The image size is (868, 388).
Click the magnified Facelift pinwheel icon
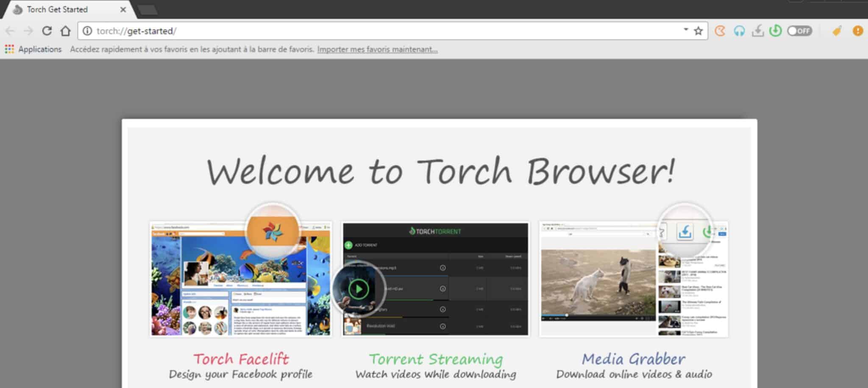click(x=273, y=231)
